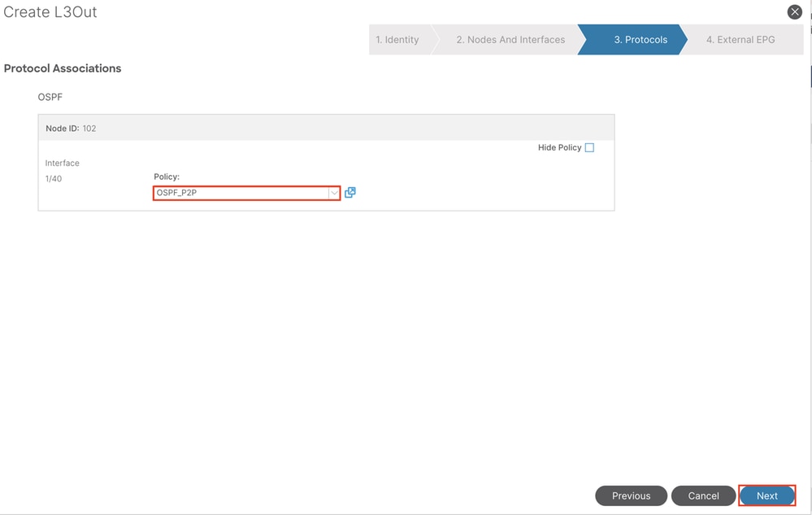Click the Protocol Associations heading

[63, 68]
